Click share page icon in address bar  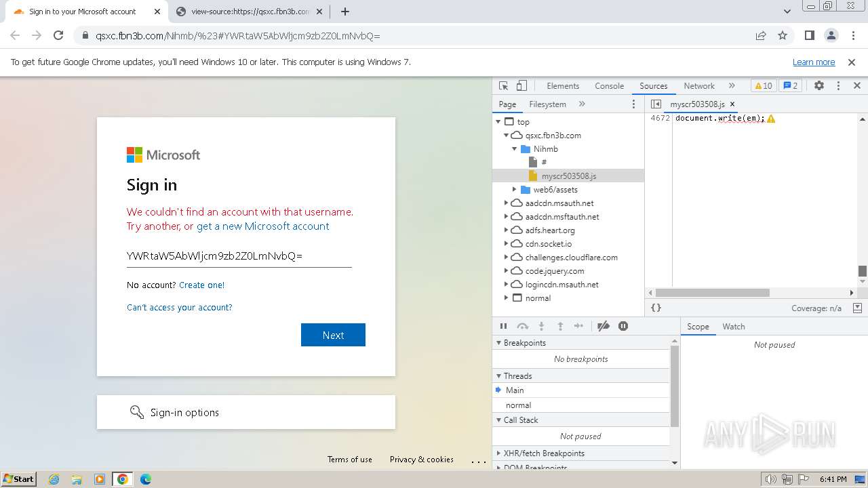tap(761, 36)
